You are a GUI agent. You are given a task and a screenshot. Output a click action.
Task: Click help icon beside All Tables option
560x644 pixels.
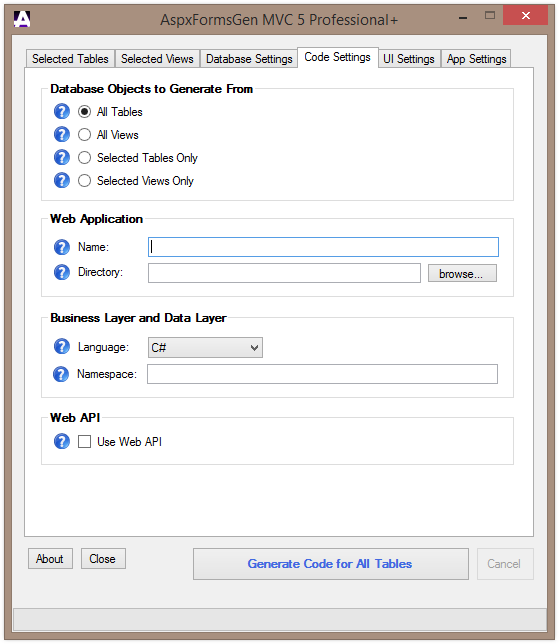coord(62,111)
